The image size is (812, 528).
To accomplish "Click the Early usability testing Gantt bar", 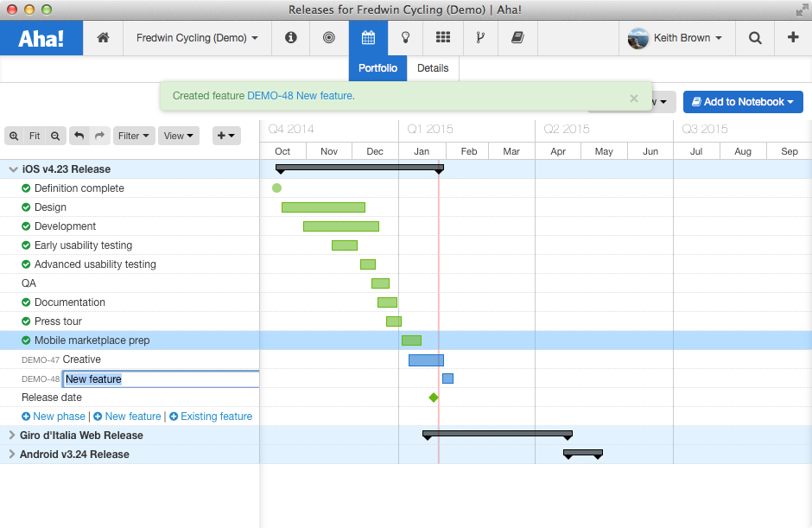I will point(345,245).
